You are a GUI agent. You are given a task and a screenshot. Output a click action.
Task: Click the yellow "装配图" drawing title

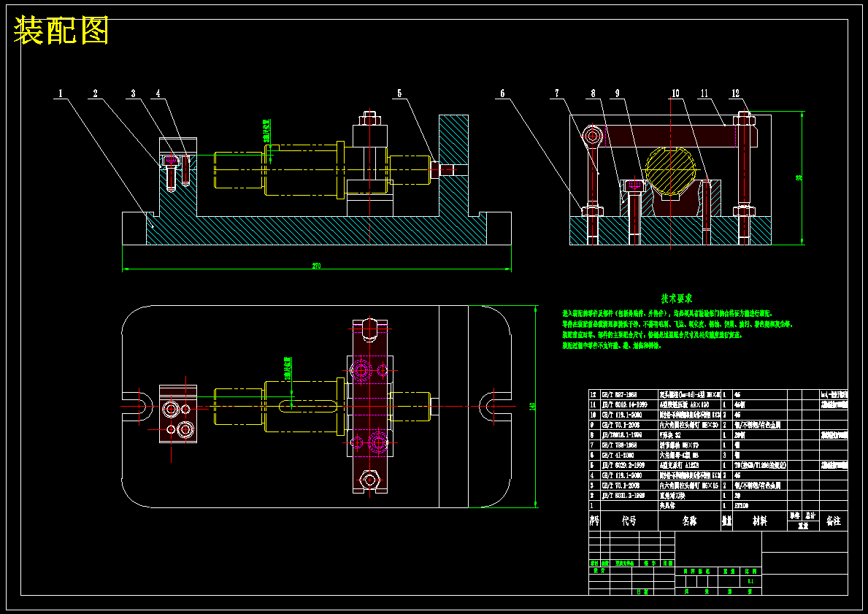[x=61, y=31]
